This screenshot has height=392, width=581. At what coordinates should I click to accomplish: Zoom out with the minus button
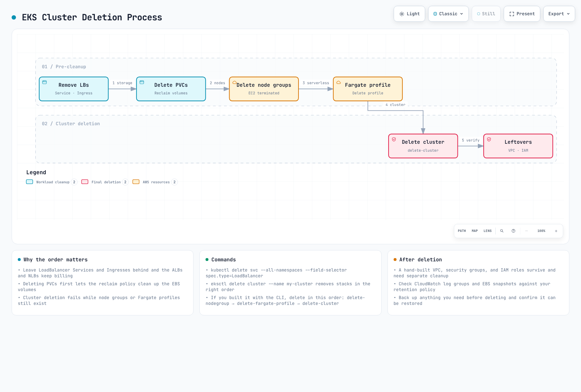(x=527, y=231)
